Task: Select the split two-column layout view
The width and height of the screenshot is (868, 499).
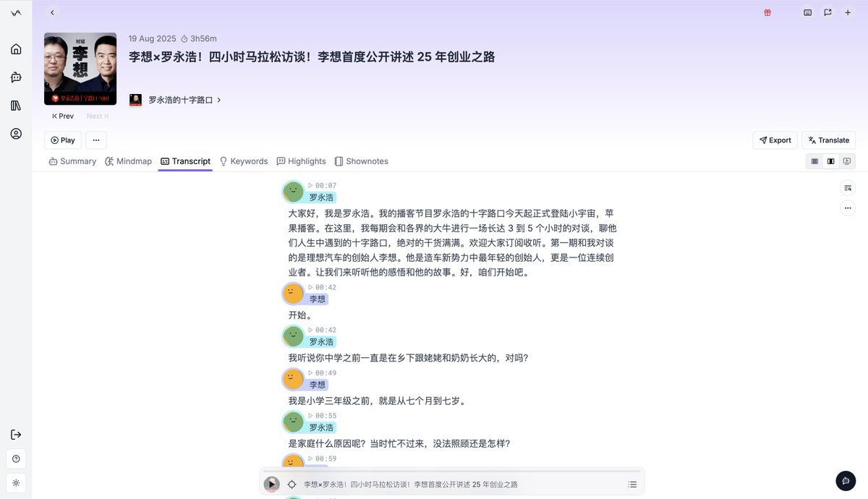Action: click(x=830, y=161)
